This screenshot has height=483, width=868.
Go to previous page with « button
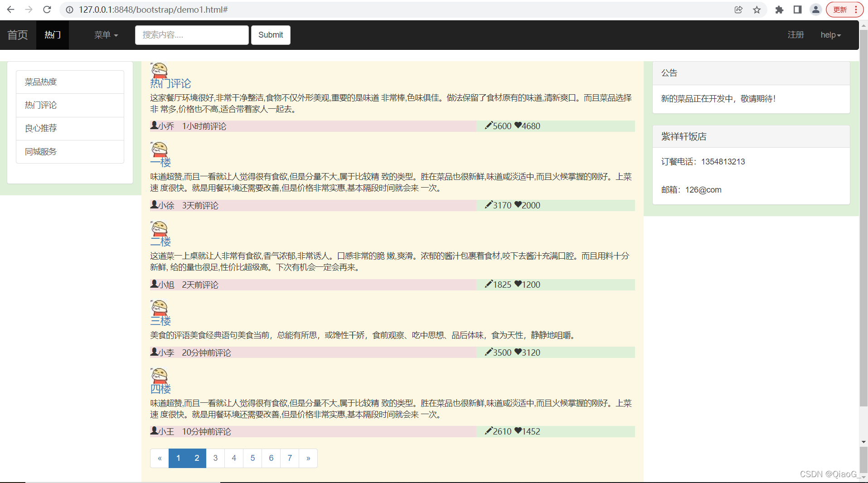[160, 458]
